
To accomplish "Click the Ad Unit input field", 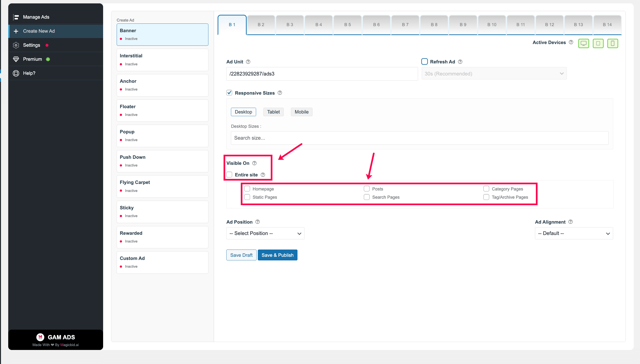I will (x=322, y=74).
